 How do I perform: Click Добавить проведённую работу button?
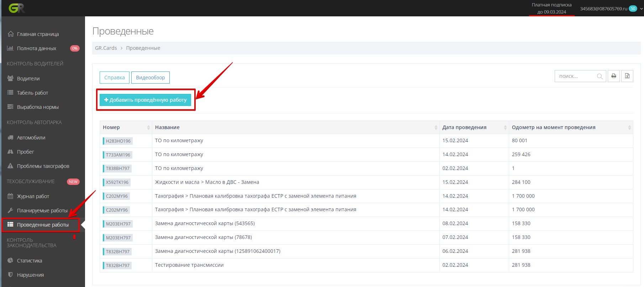pos(145,100)
